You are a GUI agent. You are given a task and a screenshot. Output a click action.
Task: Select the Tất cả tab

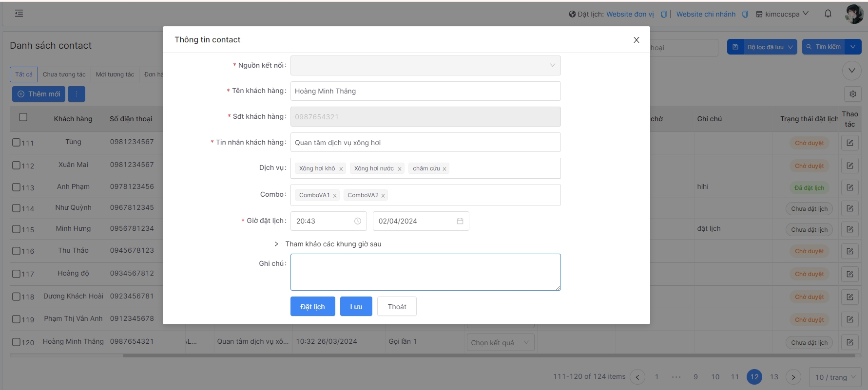click(23, 74)
